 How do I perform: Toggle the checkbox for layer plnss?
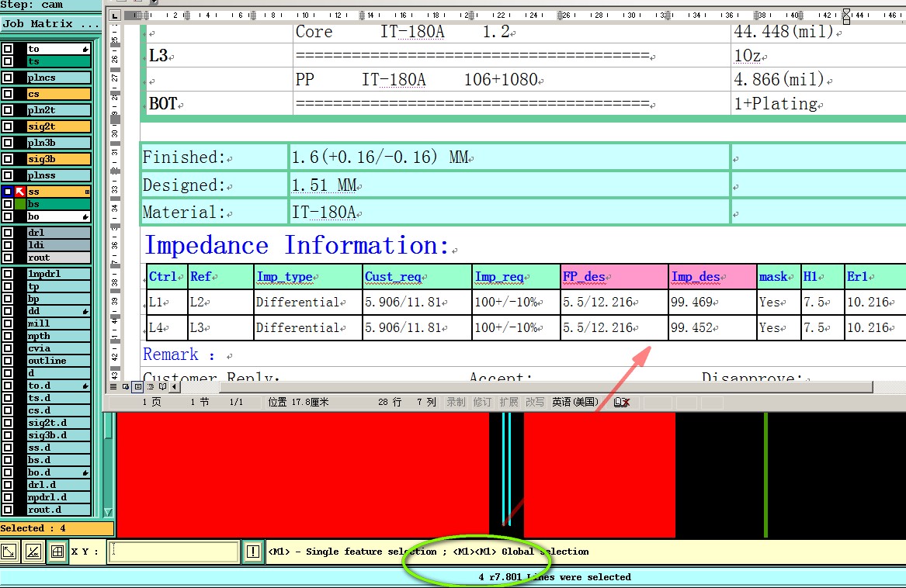(8, 175)
